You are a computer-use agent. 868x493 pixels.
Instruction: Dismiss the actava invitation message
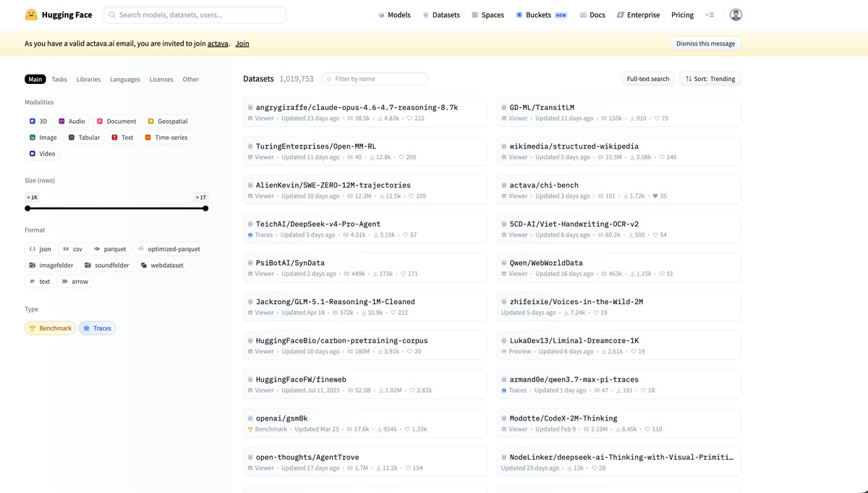coord(705,43)
